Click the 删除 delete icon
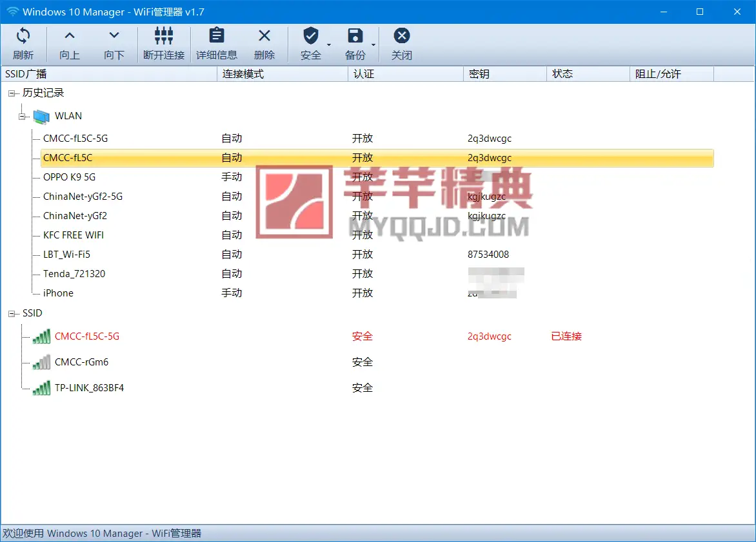This screenshot has height=542, width=756. pyautogui.click(x=264, y=35)
